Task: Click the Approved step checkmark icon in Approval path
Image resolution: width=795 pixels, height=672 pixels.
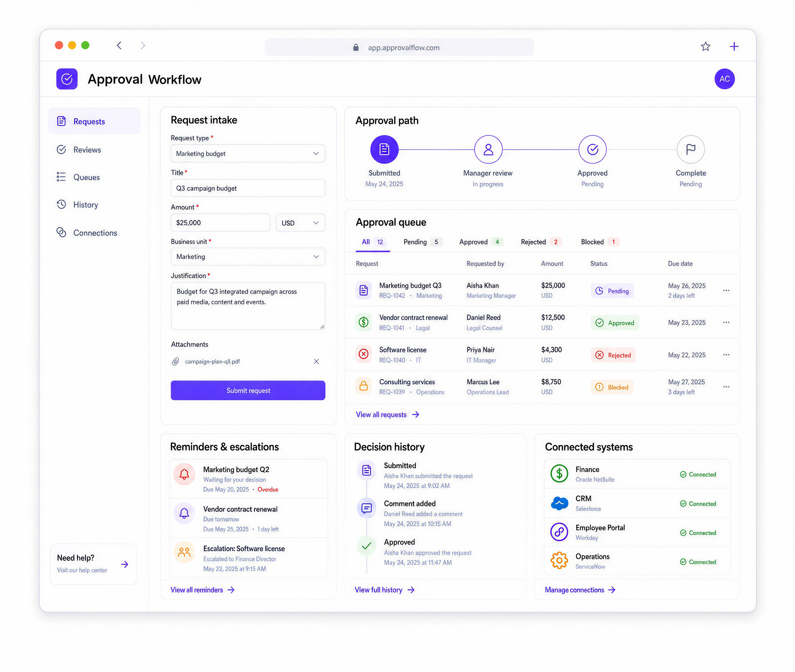Action: click(592, 149)
